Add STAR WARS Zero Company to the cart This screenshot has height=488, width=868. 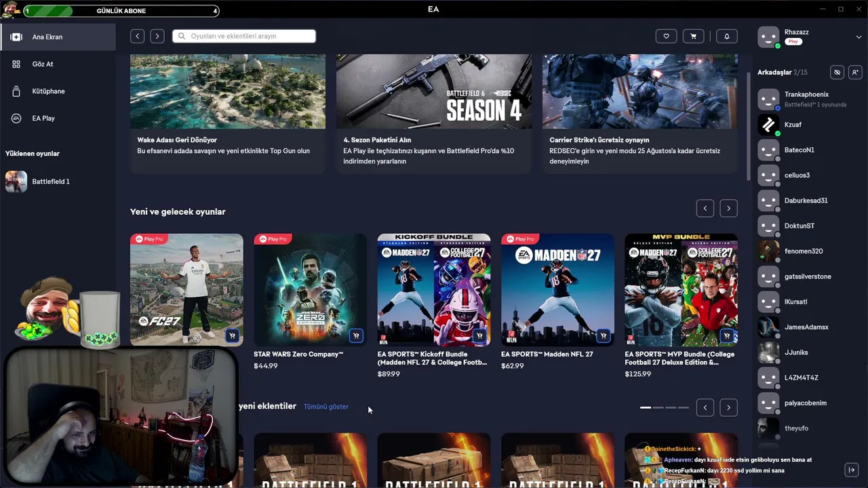tap(356, 335)
